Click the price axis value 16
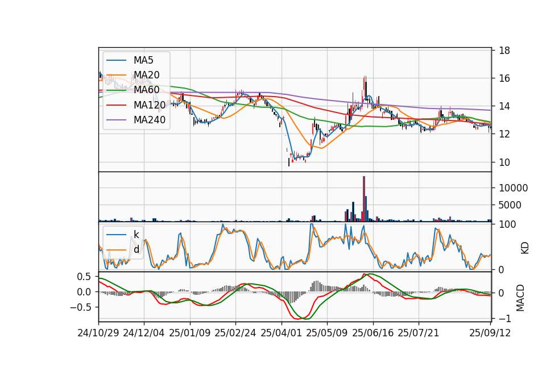 (x=504, y=78)
